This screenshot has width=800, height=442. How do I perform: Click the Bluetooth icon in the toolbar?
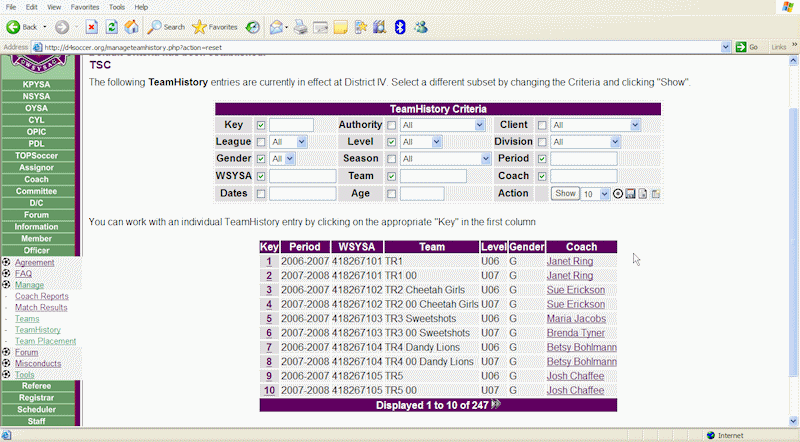400,27
